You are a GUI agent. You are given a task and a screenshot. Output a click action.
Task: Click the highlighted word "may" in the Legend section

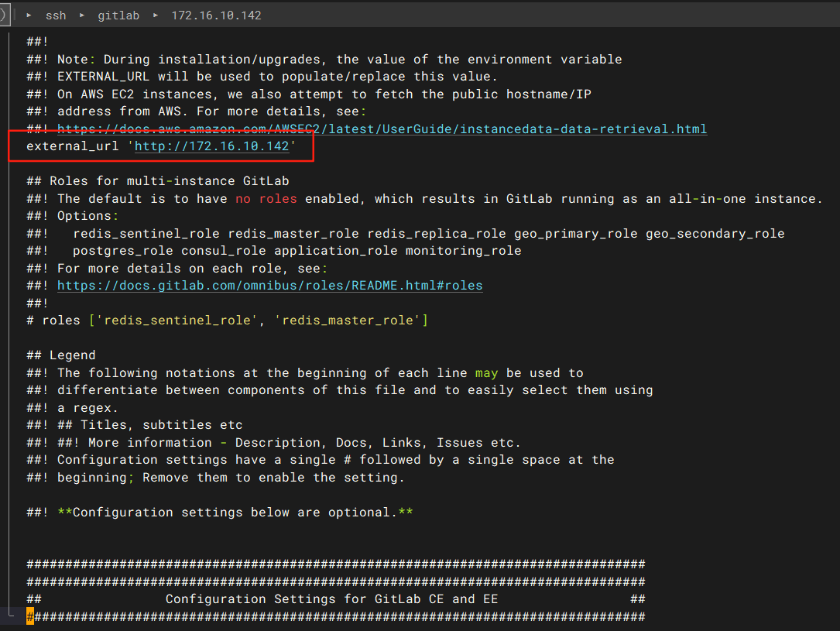pos(486,373)
